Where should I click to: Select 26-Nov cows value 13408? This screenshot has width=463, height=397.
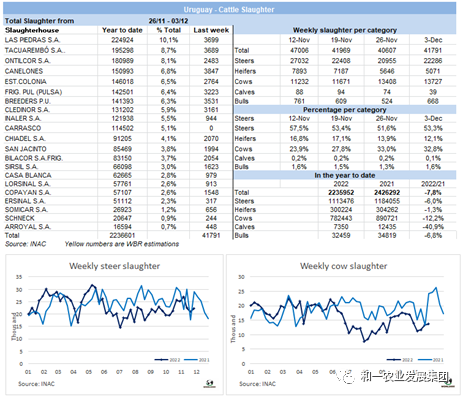pyautogui.click(x=387, y=82)
